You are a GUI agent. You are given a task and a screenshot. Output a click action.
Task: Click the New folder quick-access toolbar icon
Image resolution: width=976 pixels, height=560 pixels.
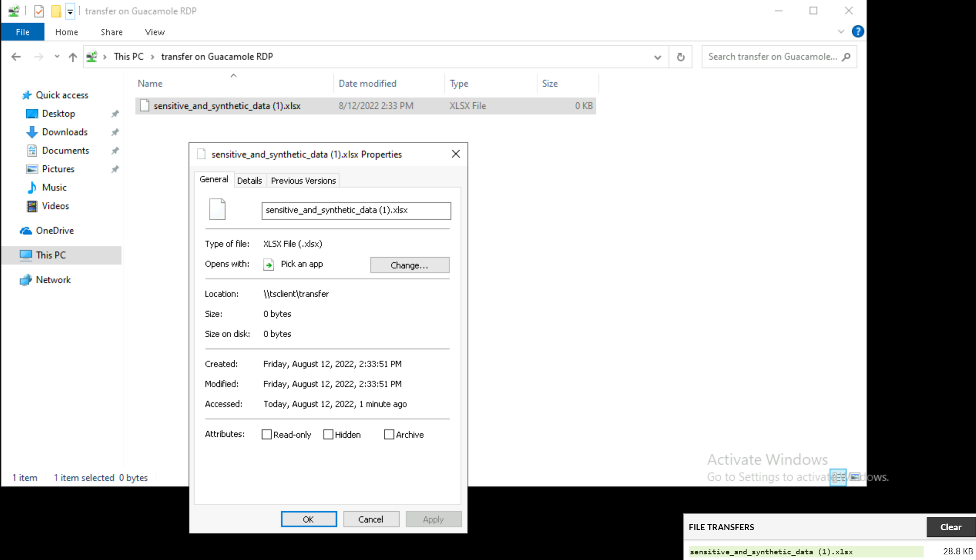pyautogui.click(x=56, y=11)
